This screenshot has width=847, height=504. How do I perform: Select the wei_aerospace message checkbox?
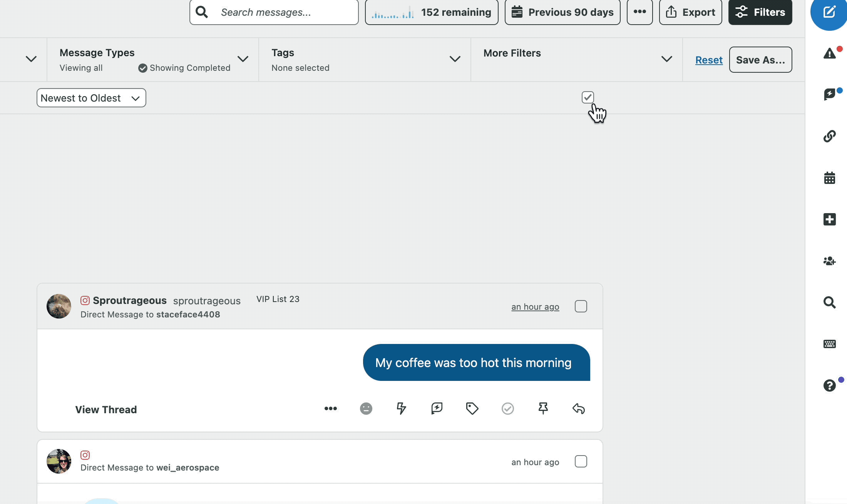click(x=581, y=461)
